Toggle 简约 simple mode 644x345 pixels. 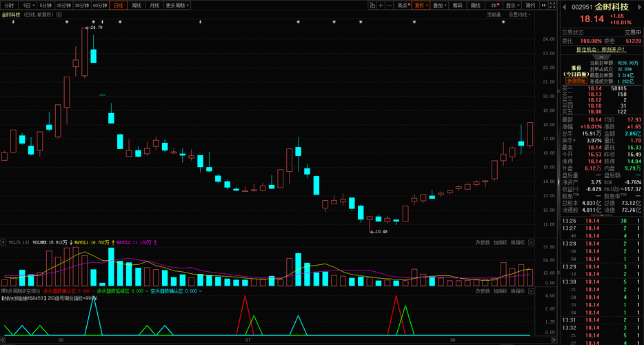[x=530, y=6]
